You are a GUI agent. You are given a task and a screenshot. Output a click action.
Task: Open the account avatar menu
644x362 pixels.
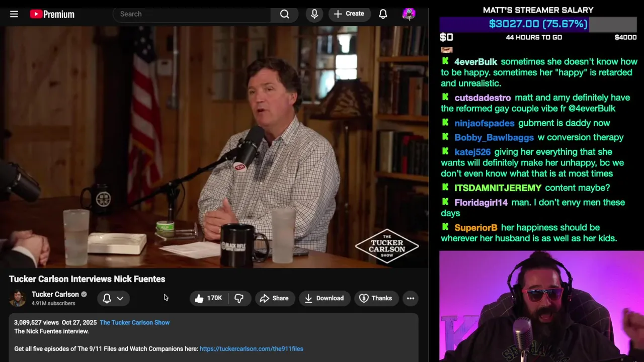[409, 14]
